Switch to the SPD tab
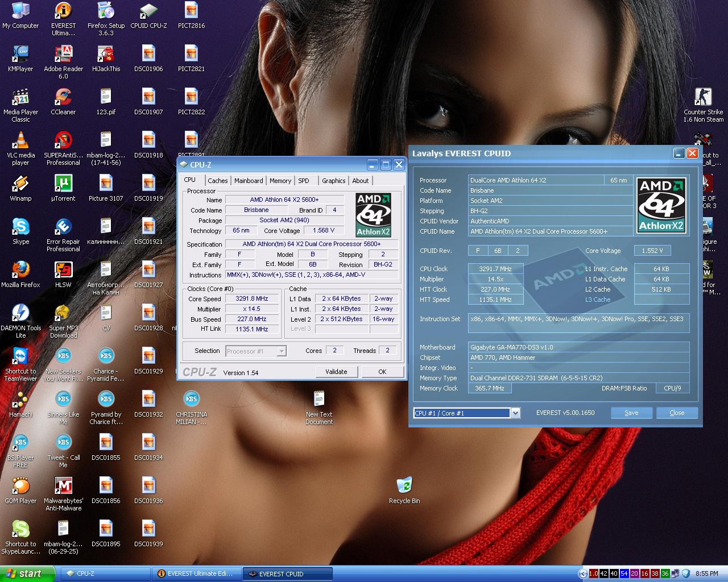728x582 pixels. (304, 181)
